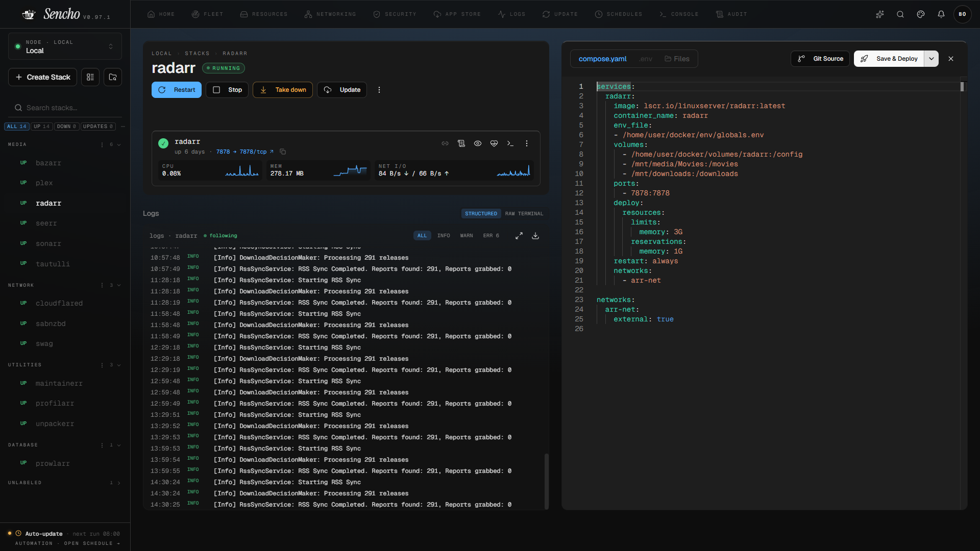980x551 pixels.
Task: Collapse the Media stack group
Action: tap(119, 144)
